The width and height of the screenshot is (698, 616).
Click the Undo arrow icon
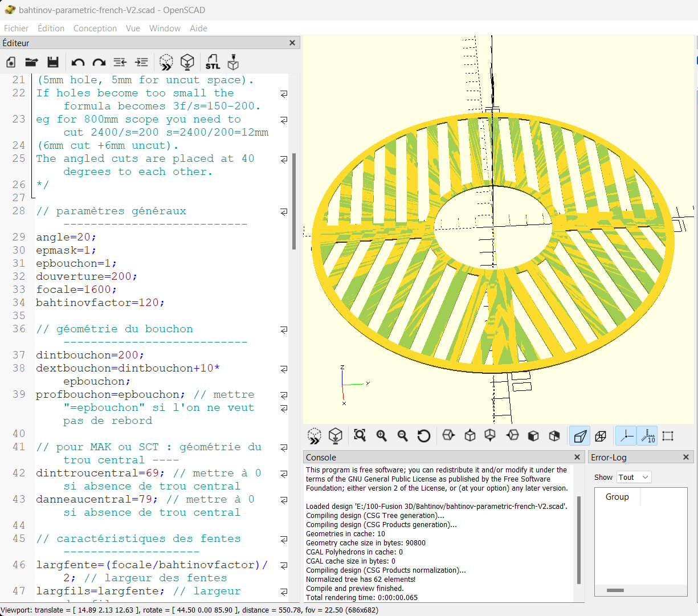click(x=78, y=62)
